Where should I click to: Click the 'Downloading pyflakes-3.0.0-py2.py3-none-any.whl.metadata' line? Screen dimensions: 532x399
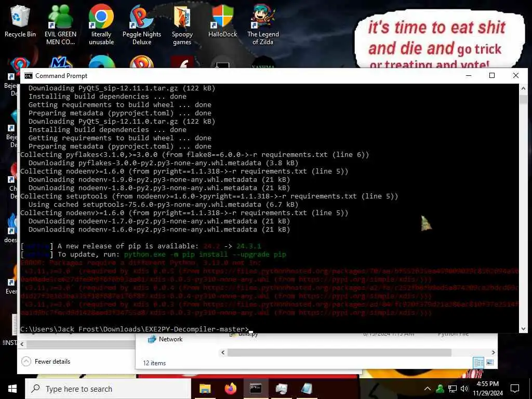163,163
